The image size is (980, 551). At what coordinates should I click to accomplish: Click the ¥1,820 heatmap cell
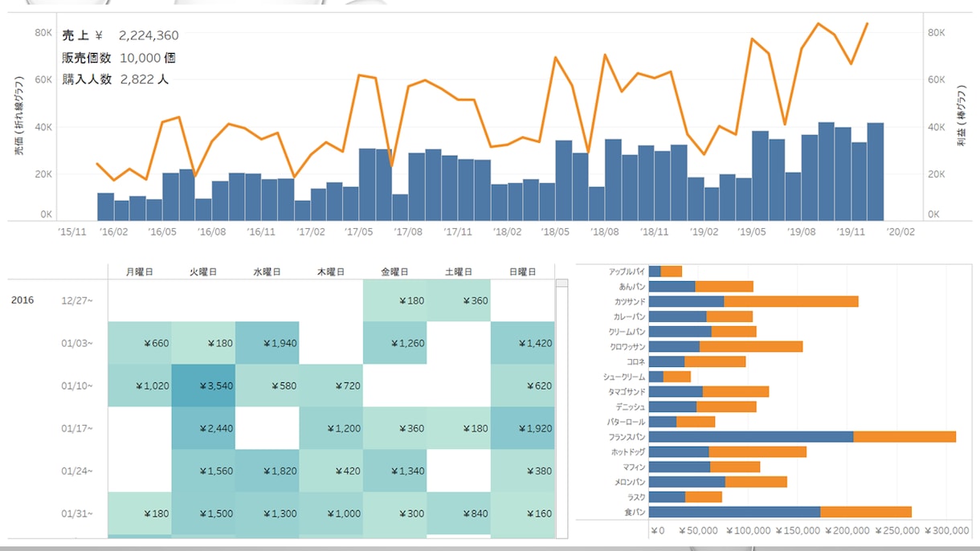tap(267, 471)
